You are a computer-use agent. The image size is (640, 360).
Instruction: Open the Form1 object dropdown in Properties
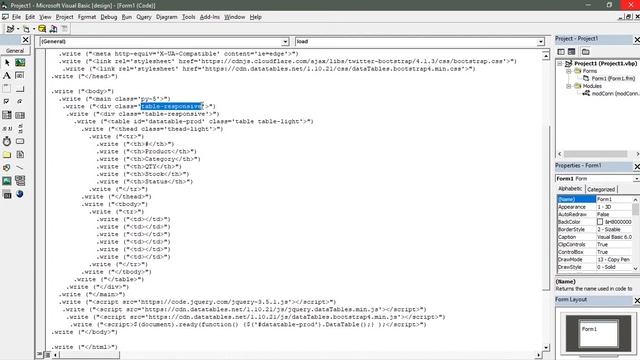[x=636, y=179]
